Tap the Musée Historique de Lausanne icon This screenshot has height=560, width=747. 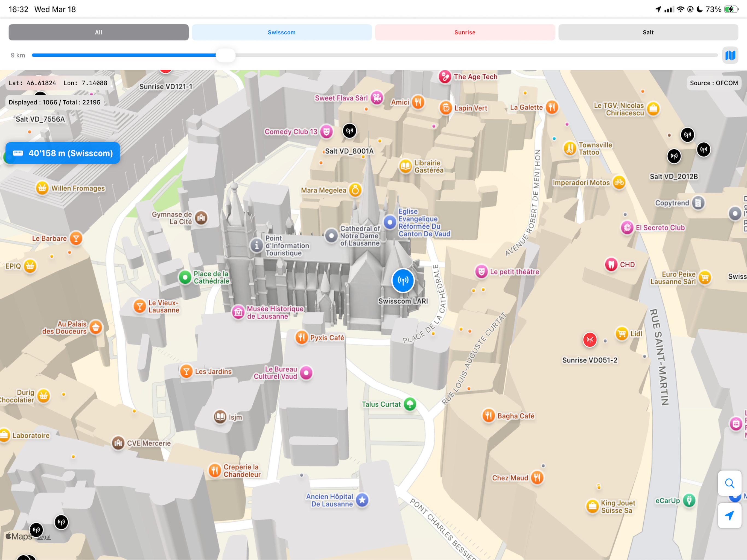point(238,312)
